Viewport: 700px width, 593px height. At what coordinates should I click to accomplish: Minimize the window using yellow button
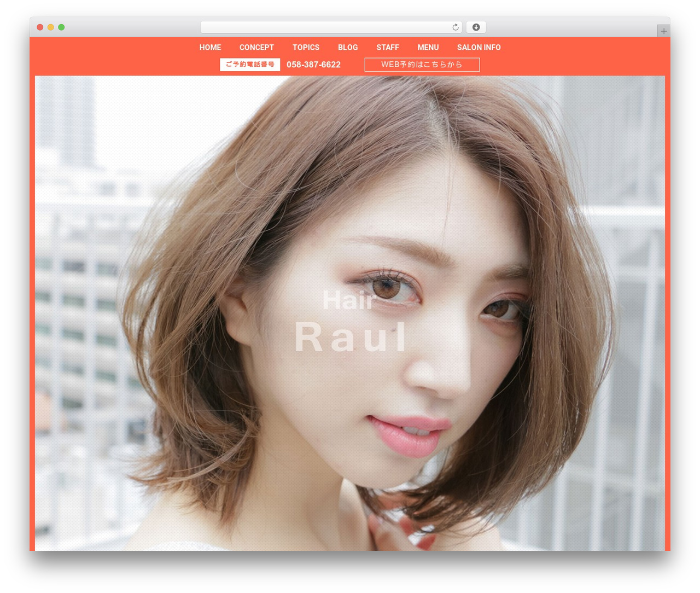pyautogui.click(x=51, y=27)
